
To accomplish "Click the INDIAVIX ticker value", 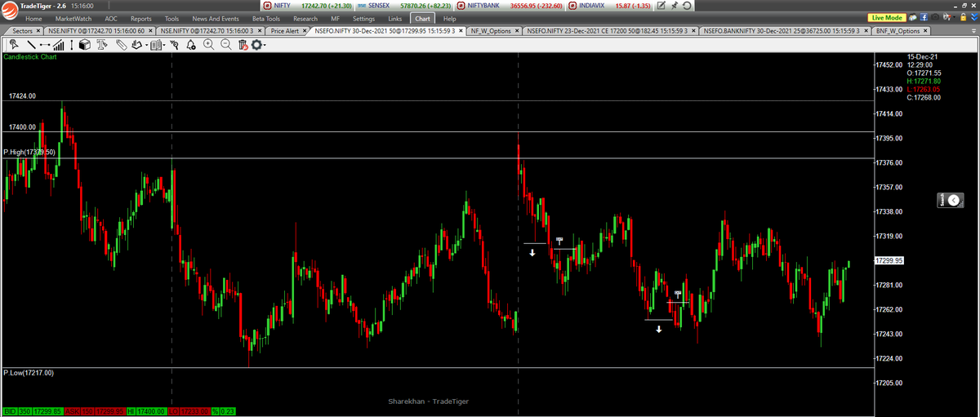I will tap(632, 6).
